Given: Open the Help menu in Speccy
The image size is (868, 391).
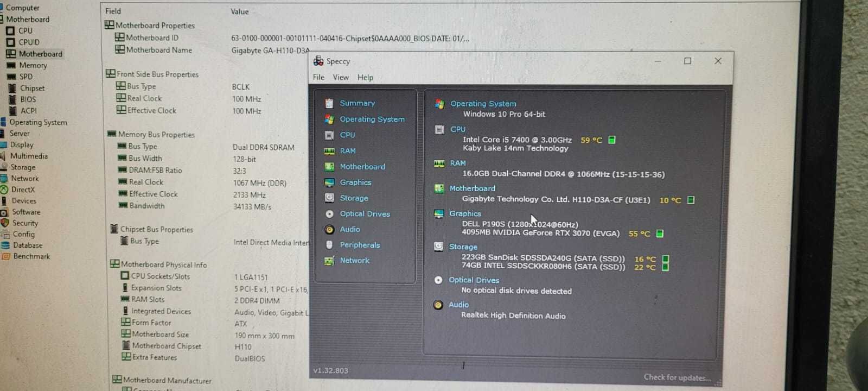Looking at the screenshot, I should pyautogui.click(x=365, y=77).
